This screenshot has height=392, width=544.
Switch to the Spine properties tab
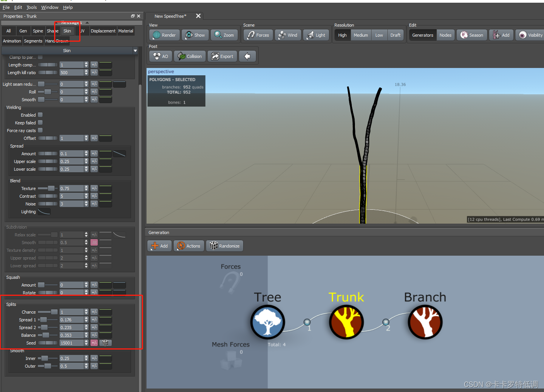pos(38,31)
